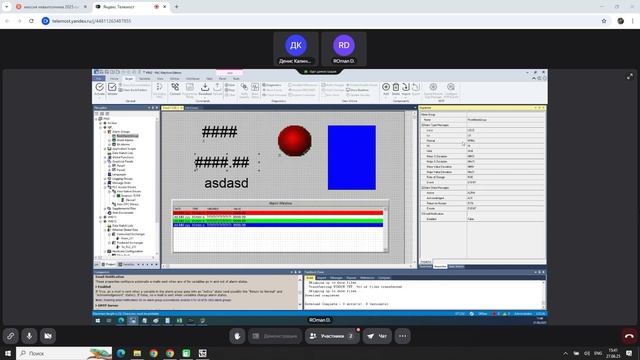Screen dimensions: 640x360
Task: Select the ДК participant tile
Action: coord(296,49)
